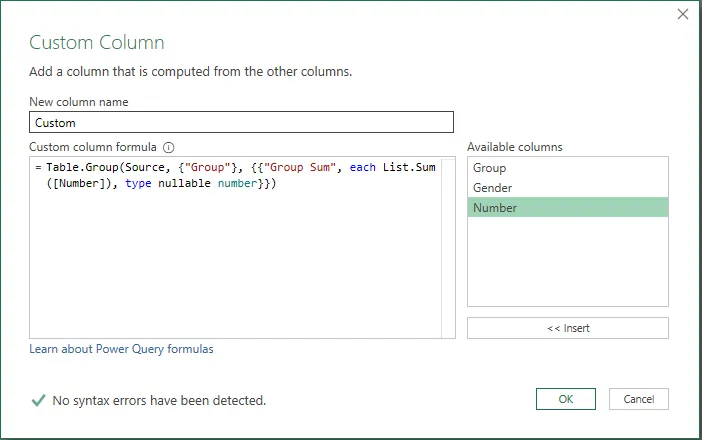Select Gender in Available columns list
The width and height of the screenshot is (702, 440).
[568, 188]
